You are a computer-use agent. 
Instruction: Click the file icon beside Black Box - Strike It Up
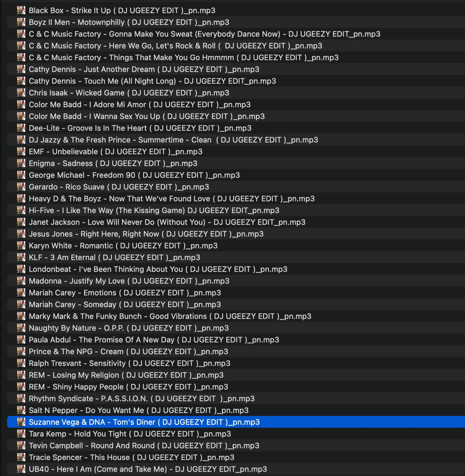(x=21, y=10)
